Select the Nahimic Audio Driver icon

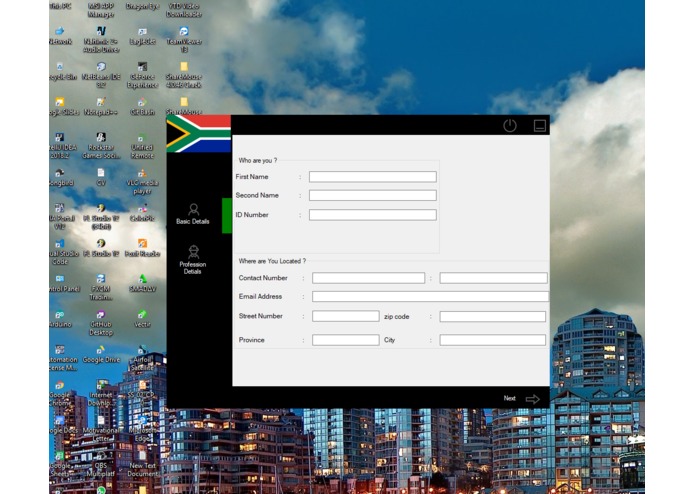pos(101,40)
